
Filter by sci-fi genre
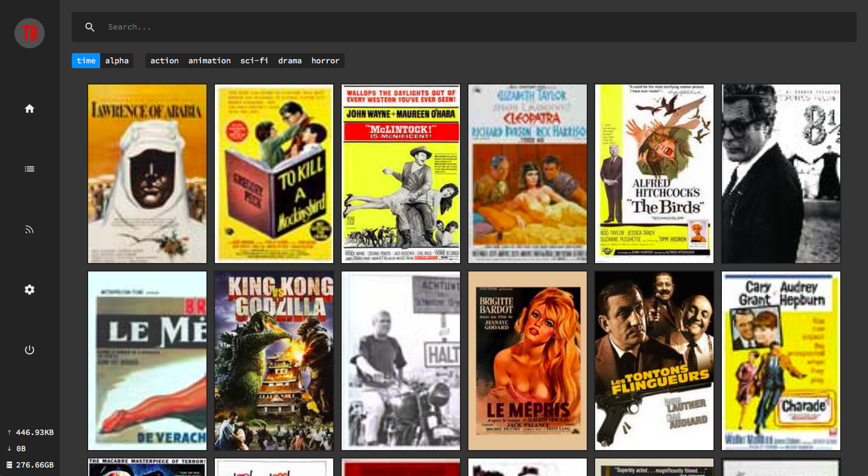coord(254,60)
